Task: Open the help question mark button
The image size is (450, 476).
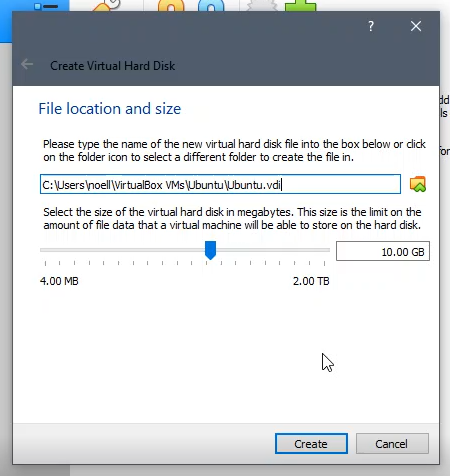Action: (371, 26)
